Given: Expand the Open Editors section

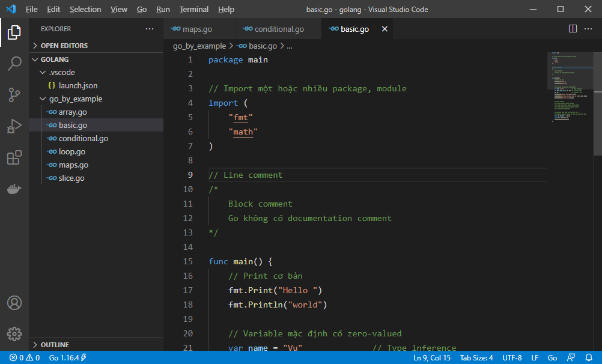Looking at the screenshot, I should [64, 46].
